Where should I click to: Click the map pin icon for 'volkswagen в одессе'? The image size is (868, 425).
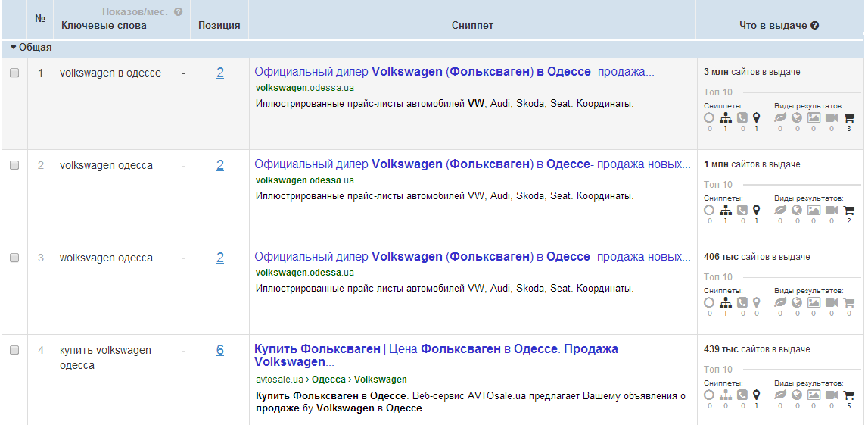[x=757, y=118]
